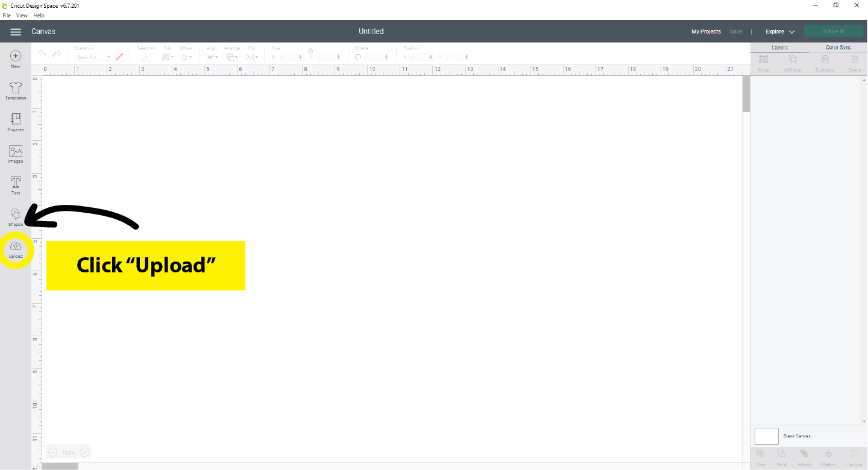Click the Blank Canvas color swatch

(767, 436)
